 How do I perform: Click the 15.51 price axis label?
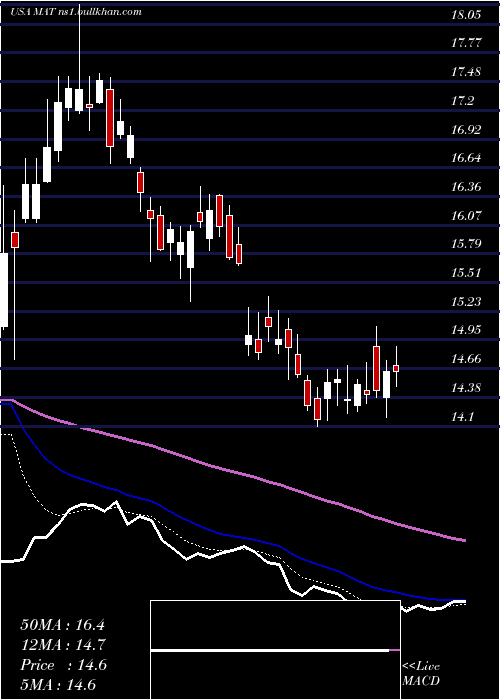pyautogui.click(x=466, y=273)
